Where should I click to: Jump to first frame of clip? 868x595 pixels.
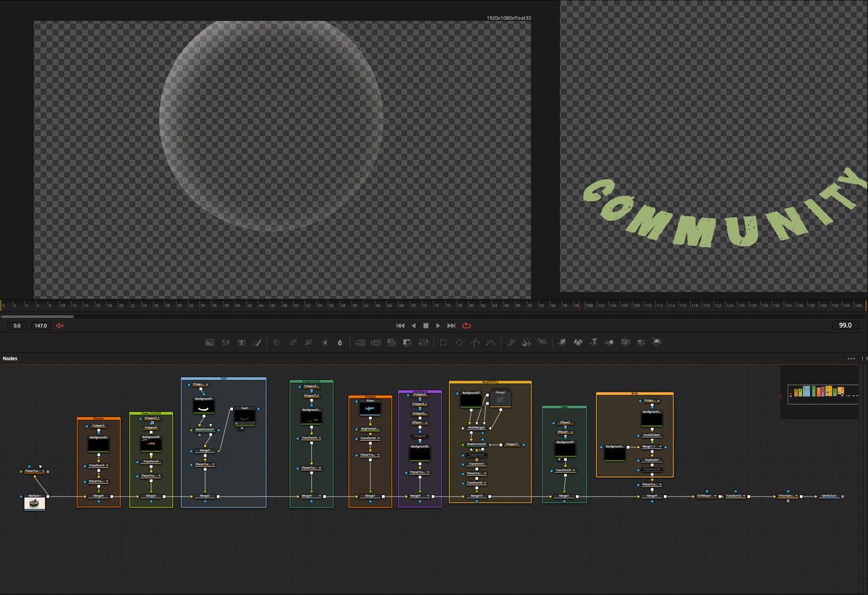[x=400, y=326]
